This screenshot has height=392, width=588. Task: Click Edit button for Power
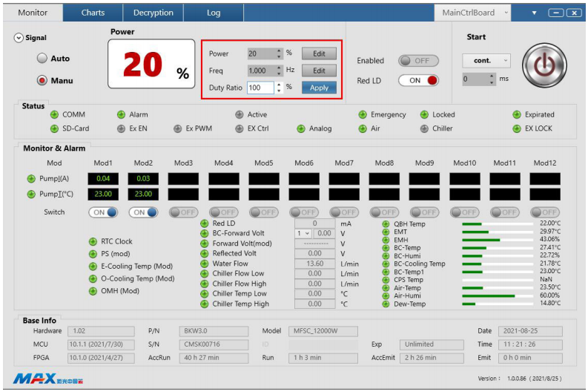pos(319,53)
